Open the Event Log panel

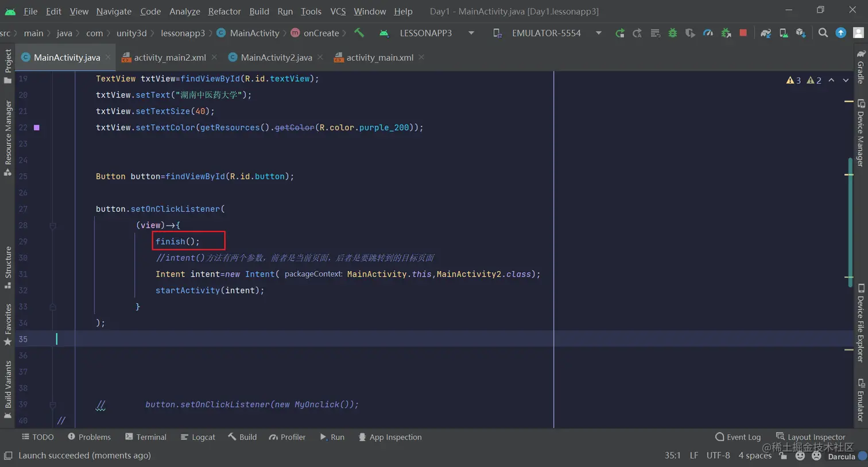click(x=738, y=437)
